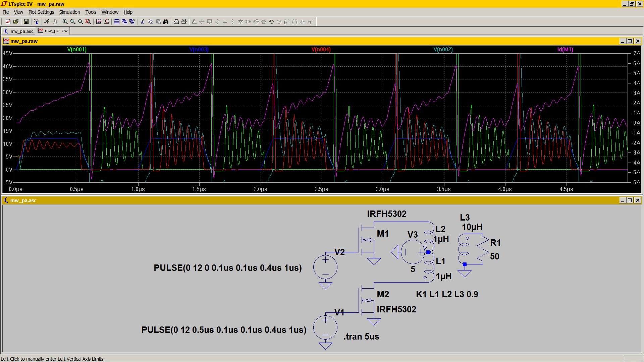
Task: Select the V(n001) green trace label
Action: tap(77, 50)
